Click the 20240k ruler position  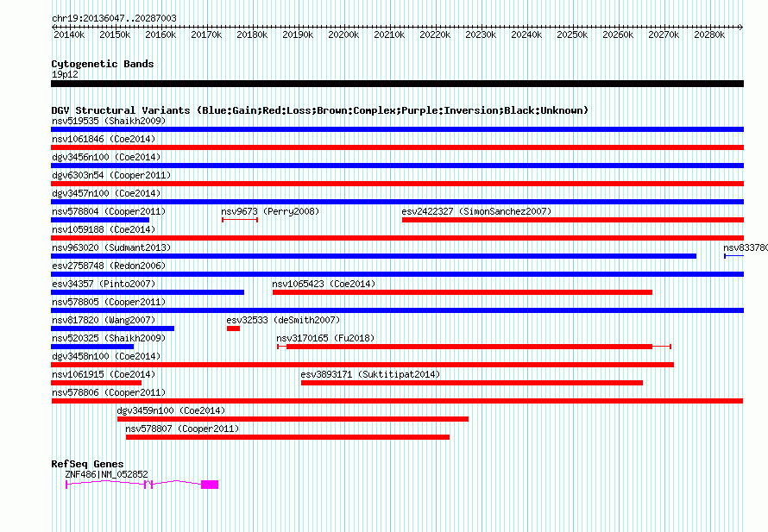(526, 34)
